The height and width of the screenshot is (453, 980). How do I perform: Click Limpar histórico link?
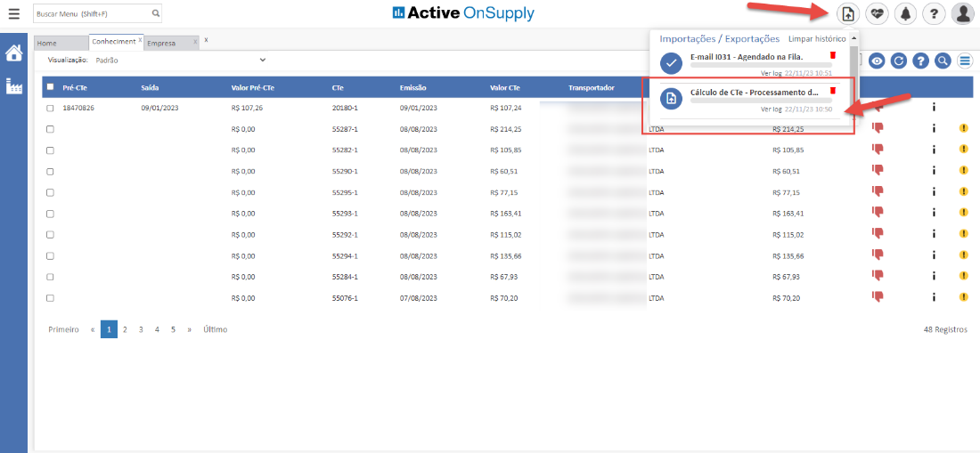[817, 38]
